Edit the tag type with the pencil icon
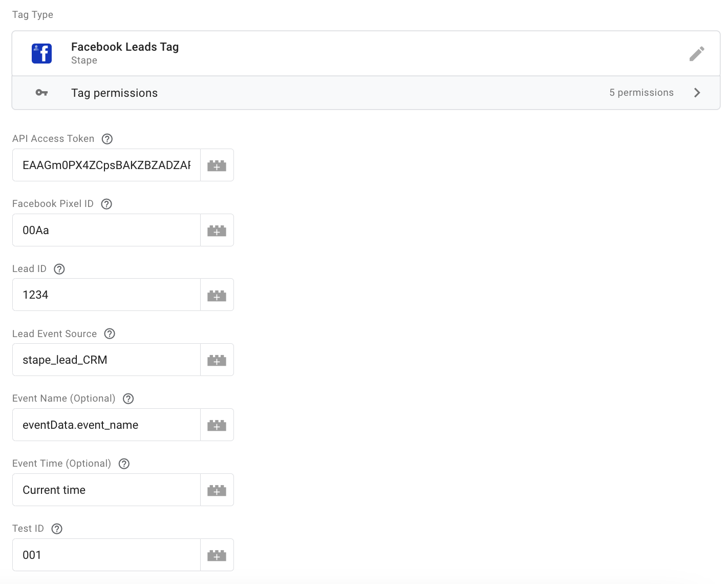The width and height of the screenshot is (728, 584). pos(697,53)
